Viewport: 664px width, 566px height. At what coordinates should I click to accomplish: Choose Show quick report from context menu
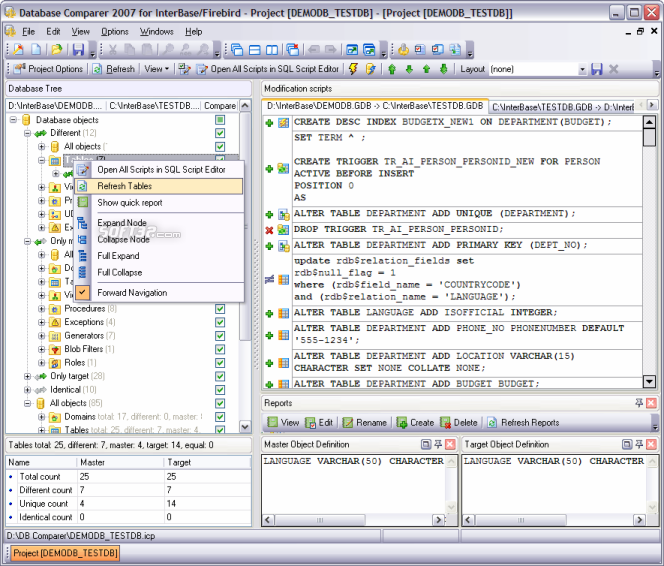click(x=159, y=203)
